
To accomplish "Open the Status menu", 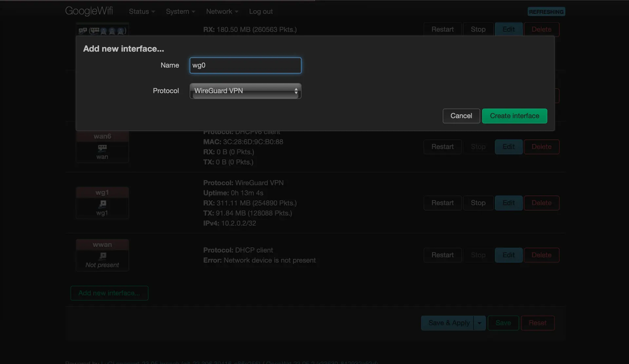I will 142,11.
